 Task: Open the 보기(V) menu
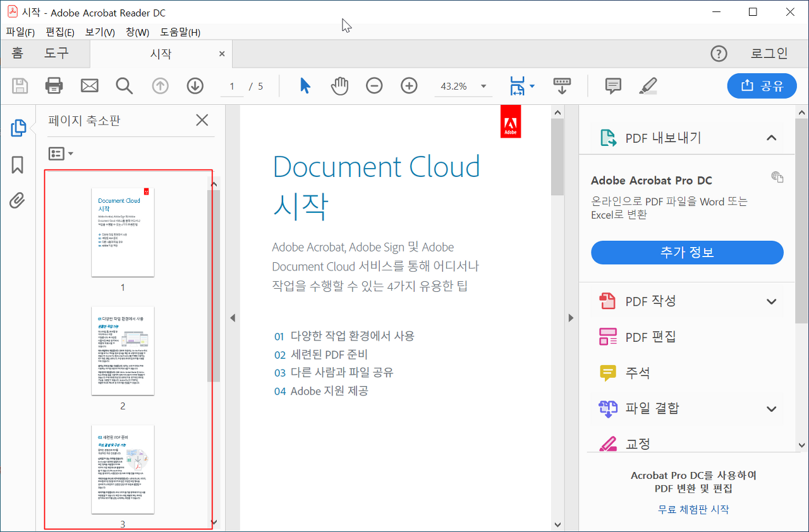(x=100, y=32)
